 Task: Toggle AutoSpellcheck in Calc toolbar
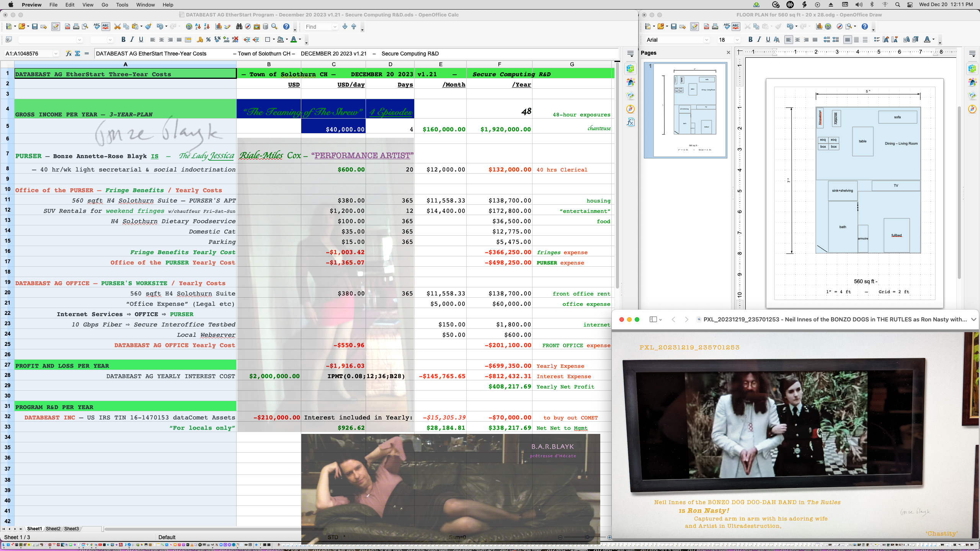coord(106,26)
